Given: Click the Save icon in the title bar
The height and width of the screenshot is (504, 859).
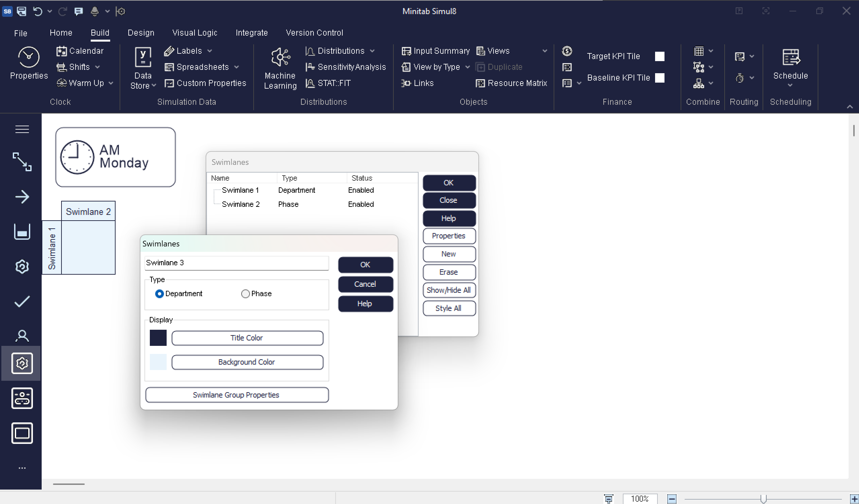Looking at the screenshot, I should (22, 11).
